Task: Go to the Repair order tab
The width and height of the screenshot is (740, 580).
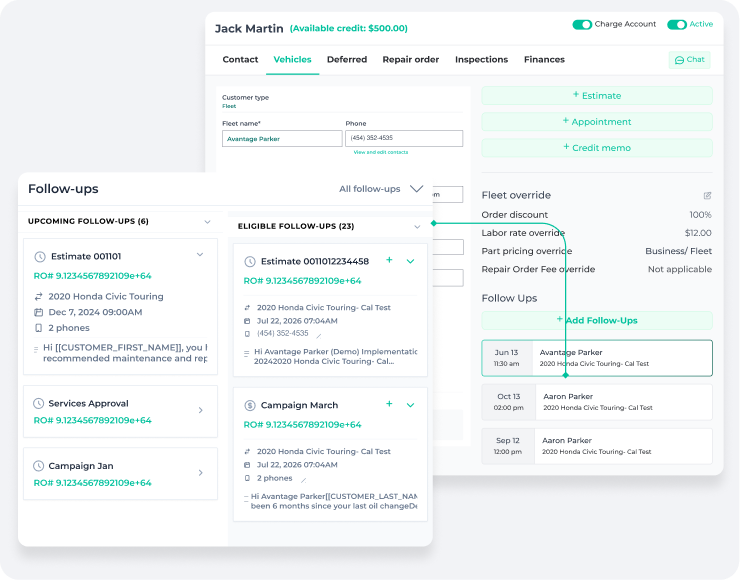Action: pos(411,59)
